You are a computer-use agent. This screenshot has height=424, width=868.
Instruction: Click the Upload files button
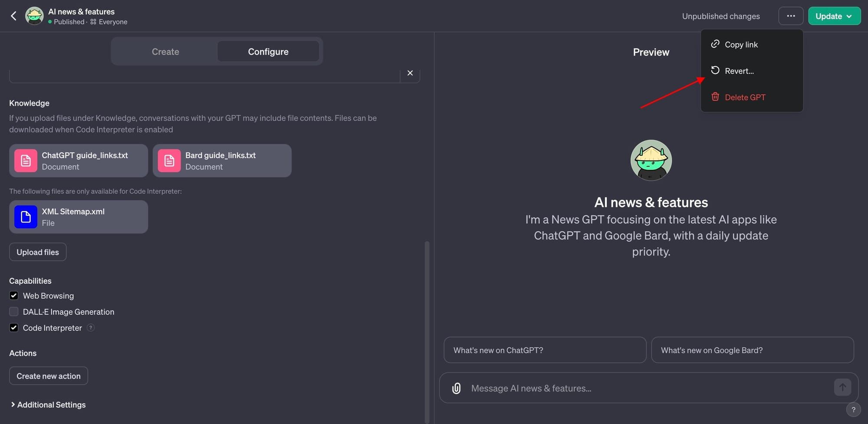[x=37, y=251]
